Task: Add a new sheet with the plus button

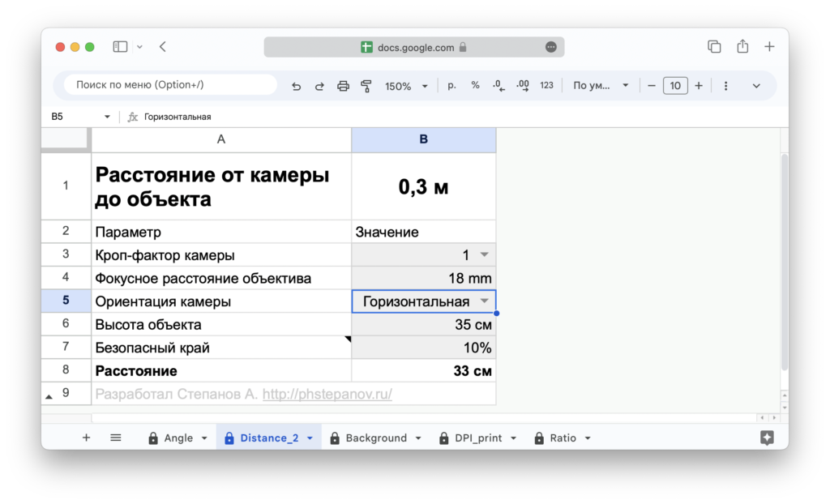Action: [x=86, y=438]
